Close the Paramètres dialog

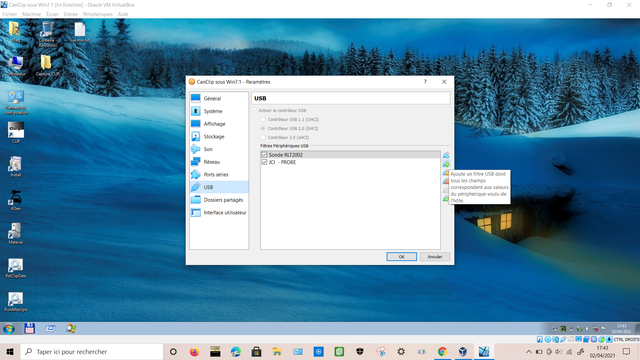click(444, 82)
